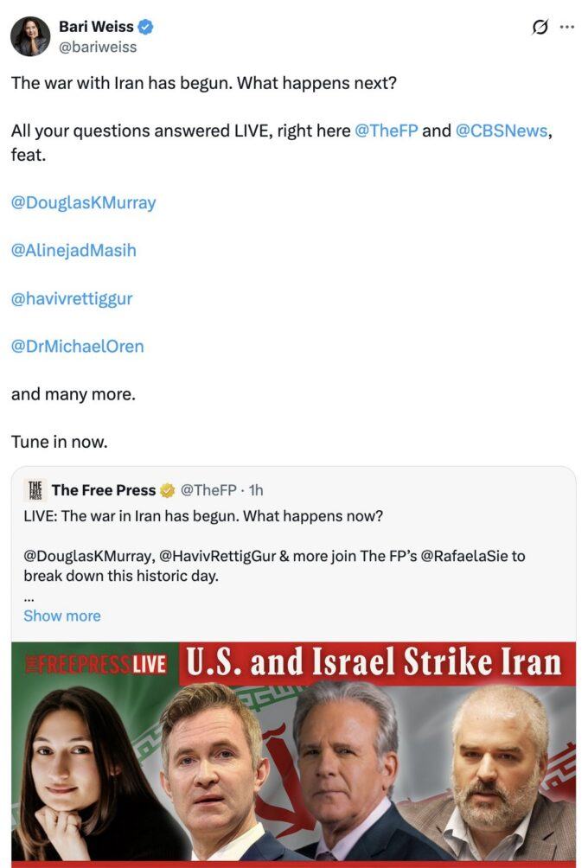Open the @CBSNews mention
The height and width of the screenshot is (868, 588).
click(x=502, y=131)
